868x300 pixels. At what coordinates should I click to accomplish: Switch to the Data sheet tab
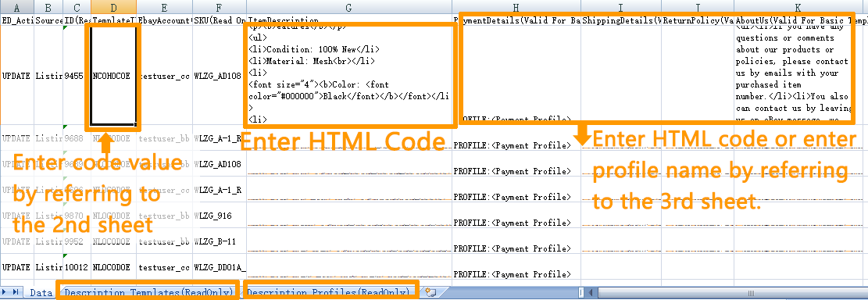pos(41,292)
